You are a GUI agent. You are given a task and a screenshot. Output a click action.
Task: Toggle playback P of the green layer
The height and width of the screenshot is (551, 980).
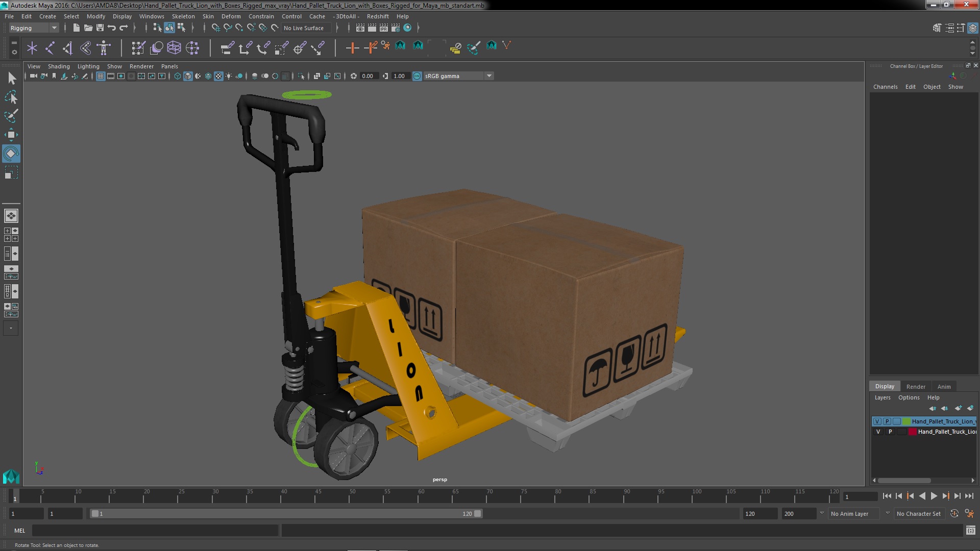(x=887, y=421)
